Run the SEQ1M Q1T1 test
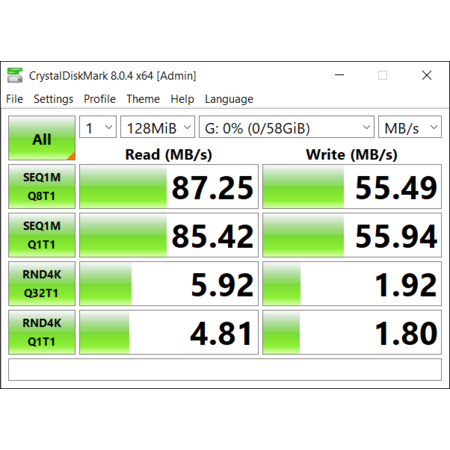Image resolution: width=450 pixels, height=450 pixels. (42, 235)
